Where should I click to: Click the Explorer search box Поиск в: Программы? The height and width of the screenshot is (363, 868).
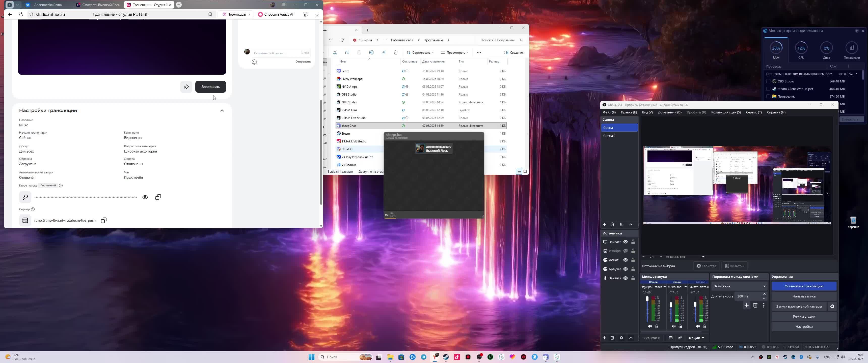(x=501, y=40)
